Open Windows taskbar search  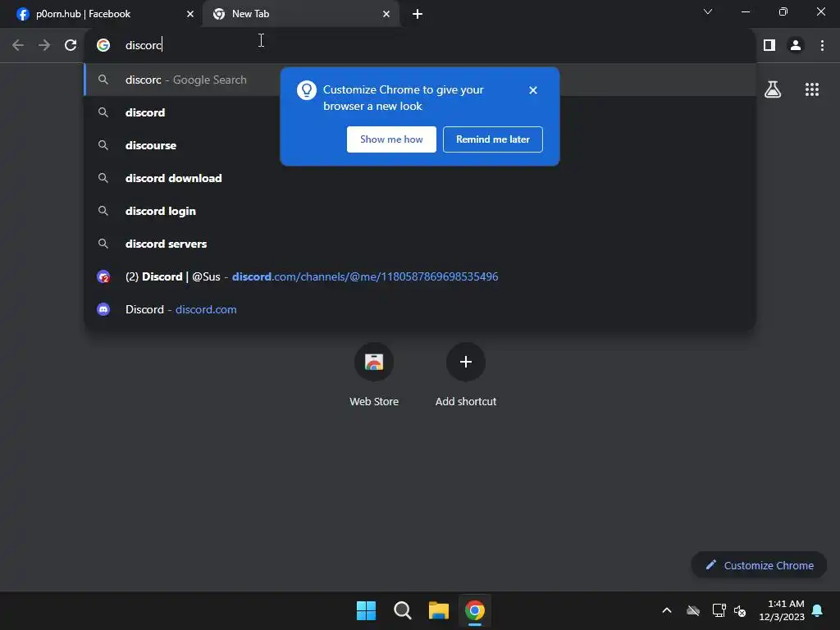402,610
